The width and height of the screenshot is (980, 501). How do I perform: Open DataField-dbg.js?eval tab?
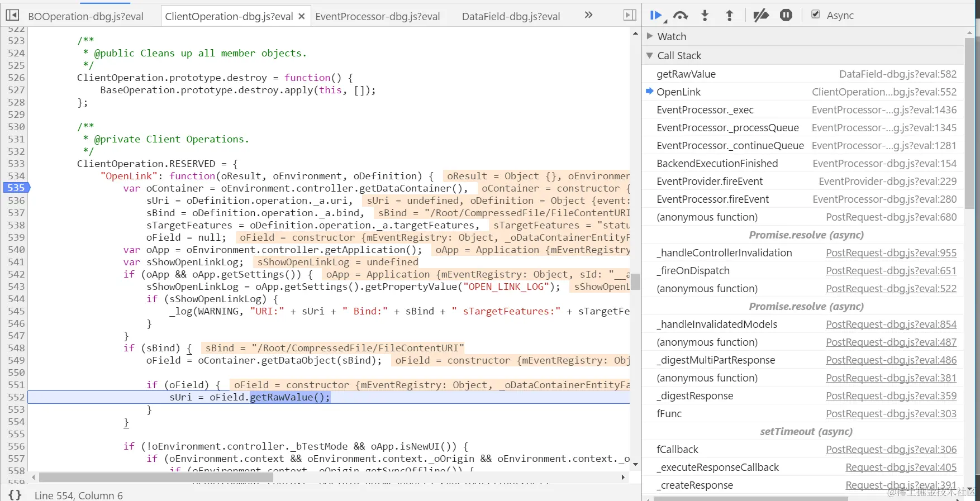(x=511, y=17)
